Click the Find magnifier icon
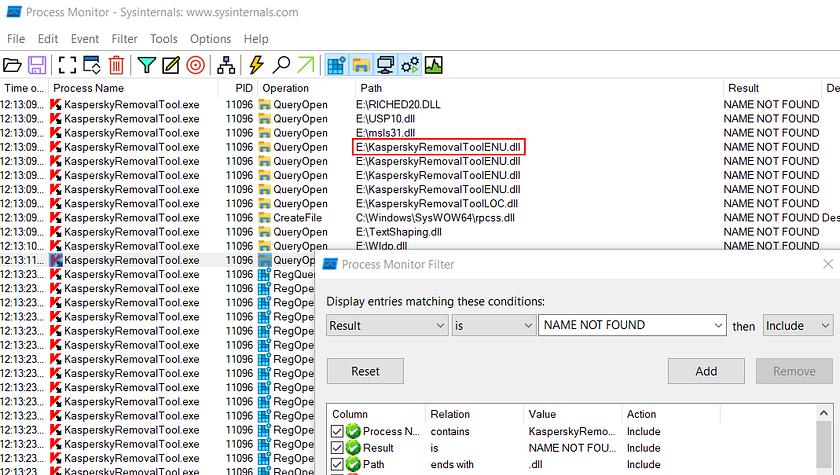Screen dimensions: 840x475 pos(281,65)
